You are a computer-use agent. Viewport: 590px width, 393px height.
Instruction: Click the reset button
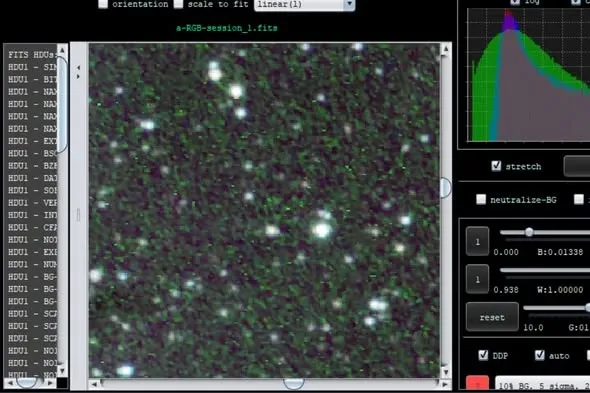(x=492, y=317)
